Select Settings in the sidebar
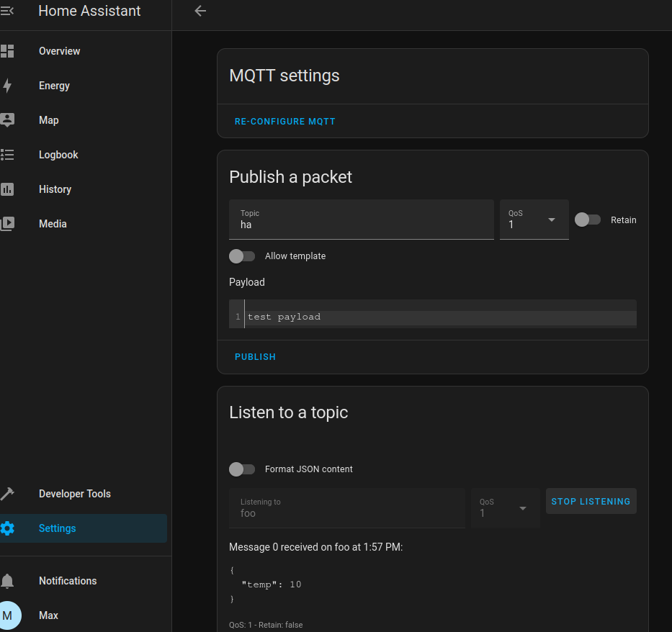Screen dimensions: 672x632 (x=84, y=528)
